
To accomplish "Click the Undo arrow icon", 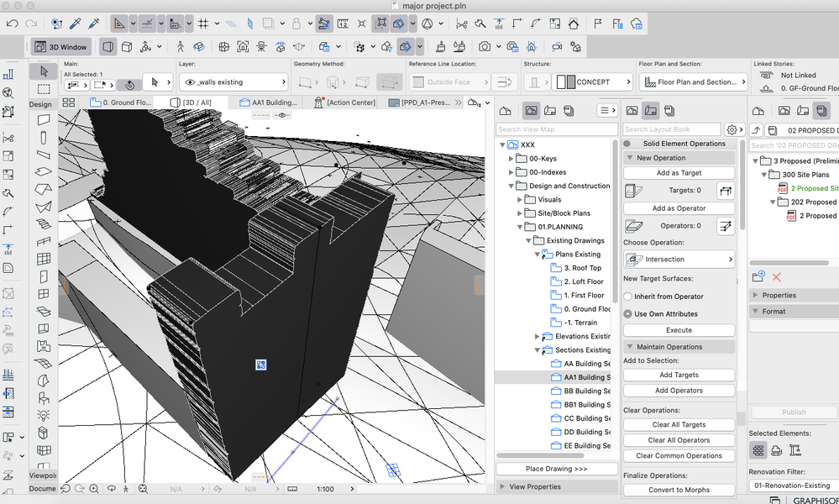I will pos(13,24).
